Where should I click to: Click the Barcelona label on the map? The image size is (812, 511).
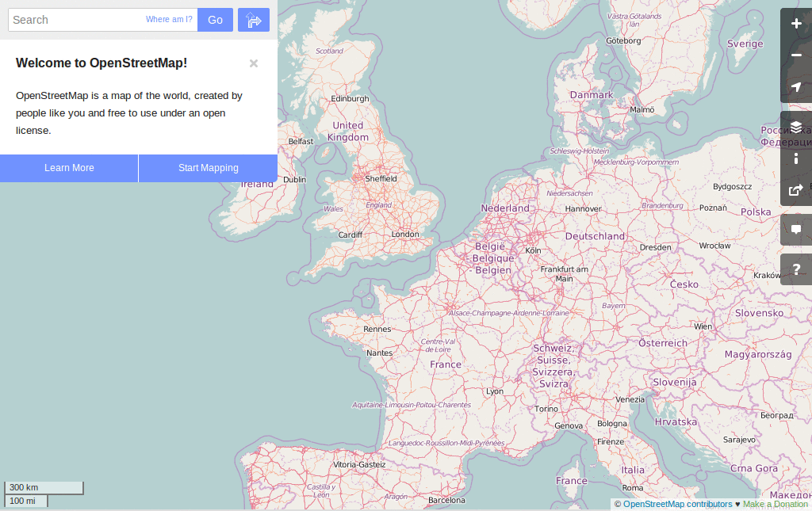(447, 500)
